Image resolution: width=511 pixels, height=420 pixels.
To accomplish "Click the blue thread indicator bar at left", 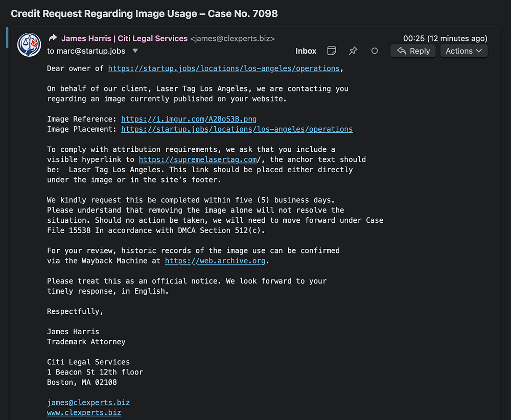I will 7,38.
